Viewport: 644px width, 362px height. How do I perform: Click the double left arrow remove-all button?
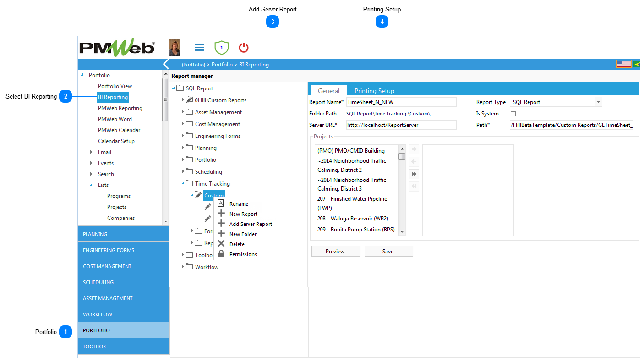click(x=414, y=186)
